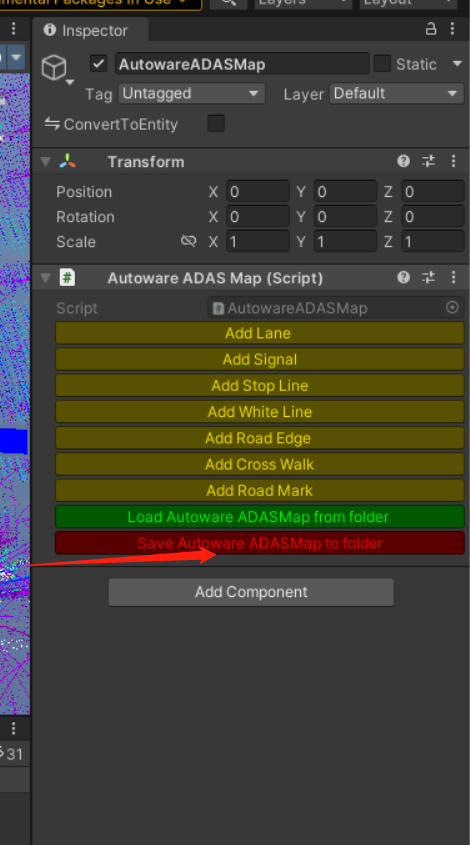Click the Position Y field
The image size is (470, 845).
click(x=345, y=191)
